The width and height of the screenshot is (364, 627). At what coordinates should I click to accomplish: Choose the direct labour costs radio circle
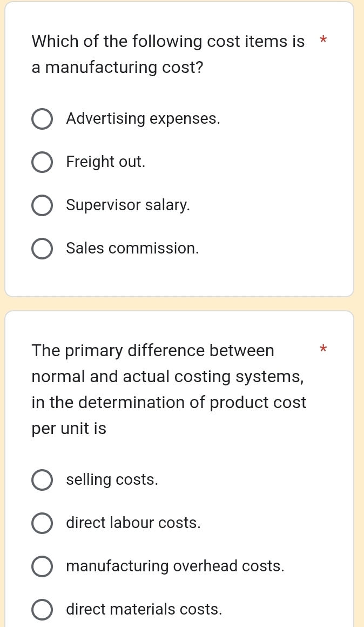click(x=42, y=523)
